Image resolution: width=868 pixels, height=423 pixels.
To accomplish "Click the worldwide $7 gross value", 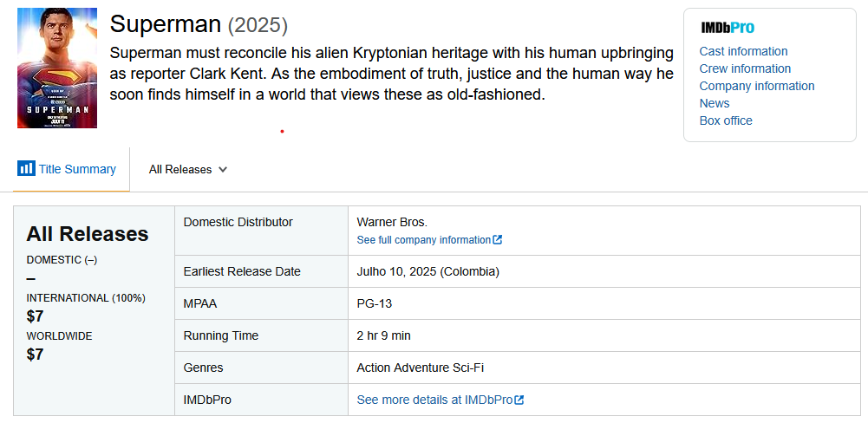I will (35, 355).
